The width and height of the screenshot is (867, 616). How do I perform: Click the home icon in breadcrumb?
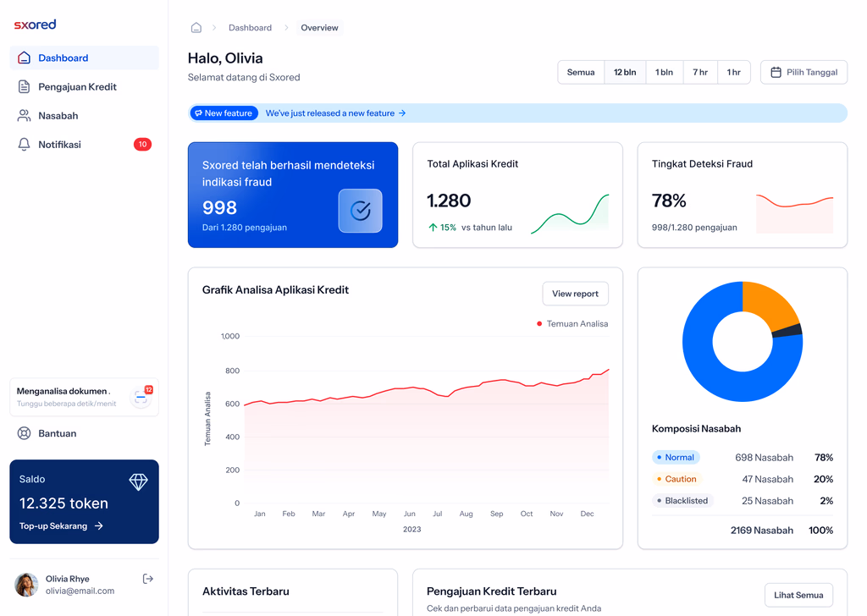196,28
